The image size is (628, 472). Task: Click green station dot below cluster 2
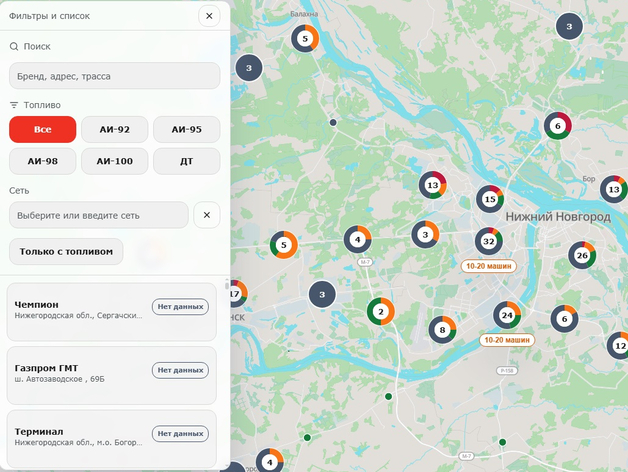[x=388, y=396]
